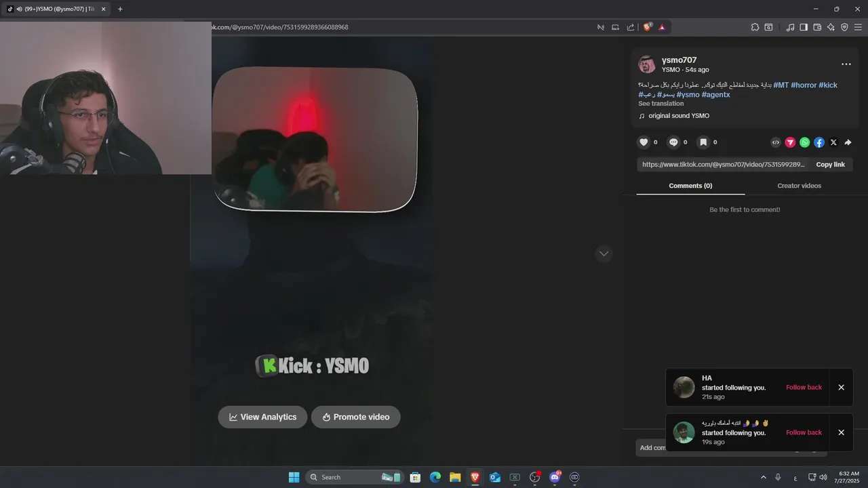Screen dimensions: 868x488
Task: Dismiss the HA follow notification
Action: point(841,387)
